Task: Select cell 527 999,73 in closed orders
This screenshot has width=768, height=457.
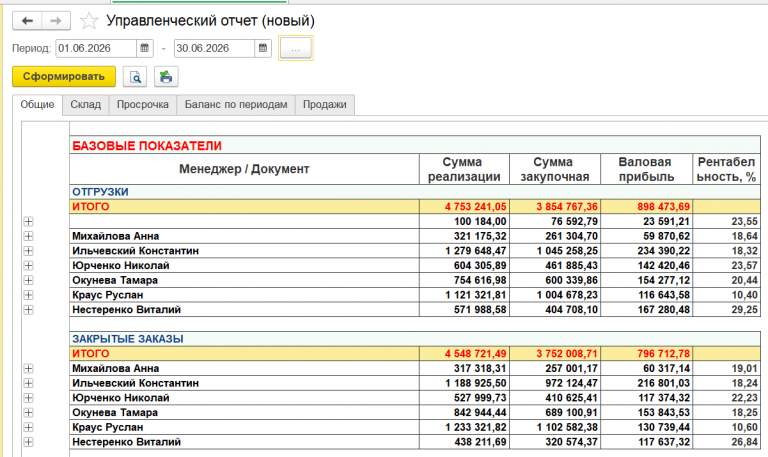Action: (464, 398)
